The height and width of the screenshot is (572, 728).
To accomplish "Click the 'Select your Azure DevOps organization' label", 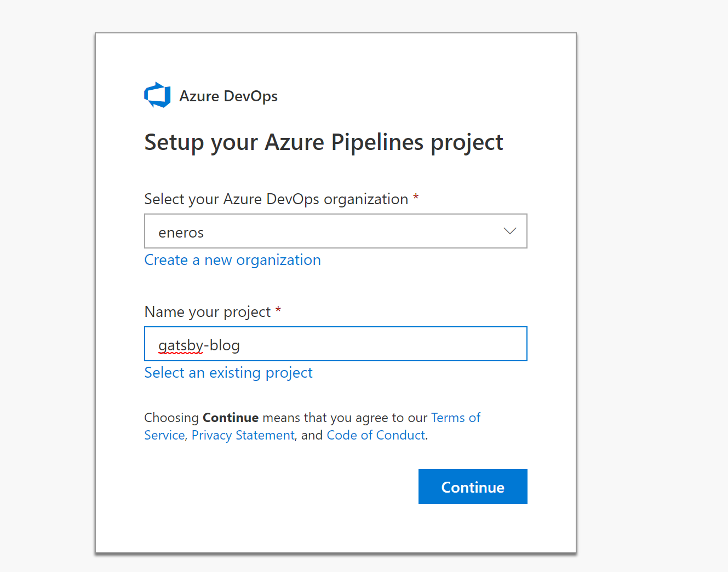I will 276,199.
